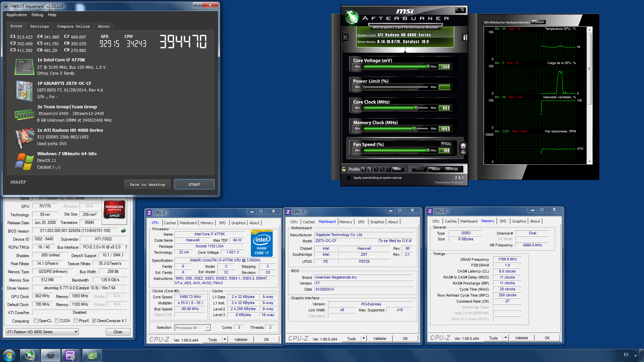Open CPU-Z from the taskbar
The image size is (644, 362).
click(x=70, y=355)
